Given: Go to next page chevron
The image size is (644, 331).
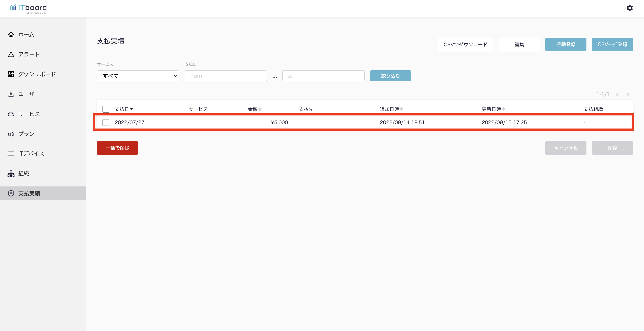Looking at the screenshot, I should [628, 95].
